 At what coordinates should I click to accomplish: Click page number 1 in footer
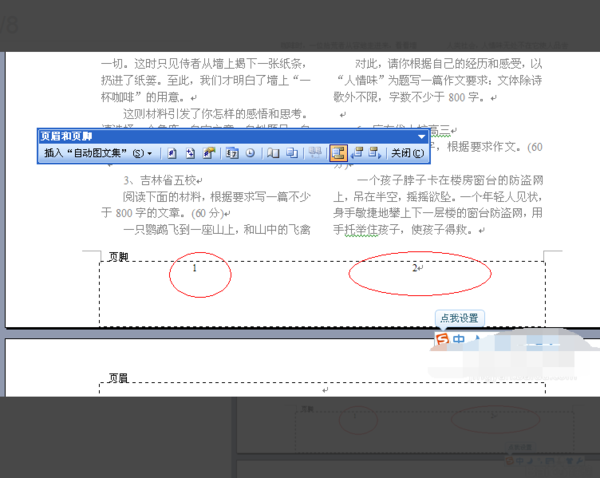(195, 268)
